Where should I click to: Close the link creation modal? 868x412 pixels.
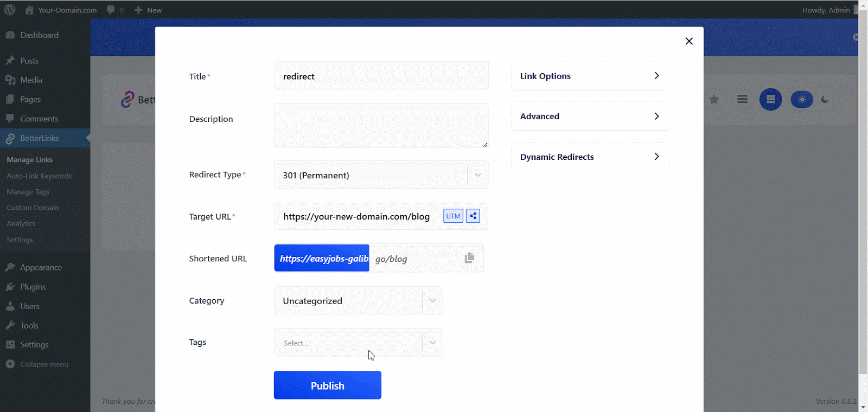[x=689, y=41]
